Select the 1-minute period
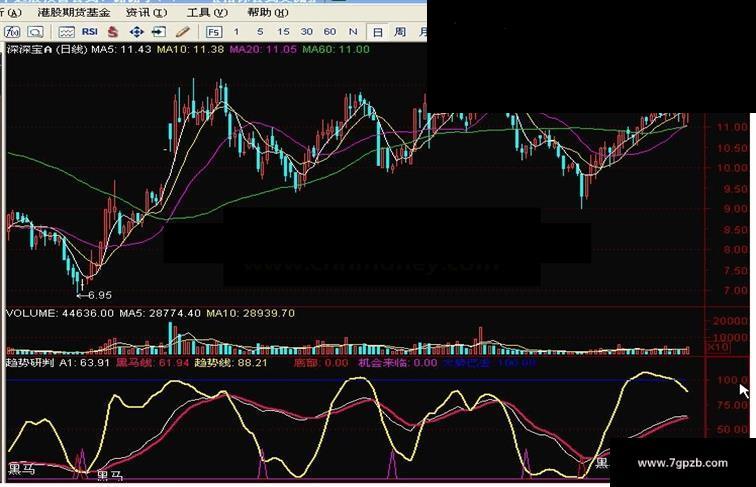Screen dimensions: 756x487 [x=236, y=32]
